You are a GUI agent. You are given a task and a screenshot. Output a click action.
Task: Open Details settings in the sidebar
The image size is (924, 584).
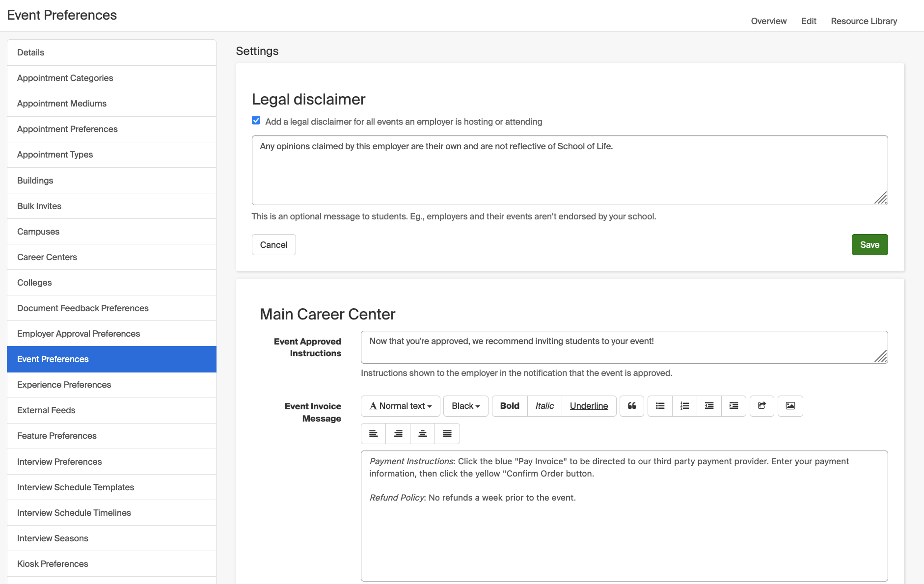(x=112, y=53)
